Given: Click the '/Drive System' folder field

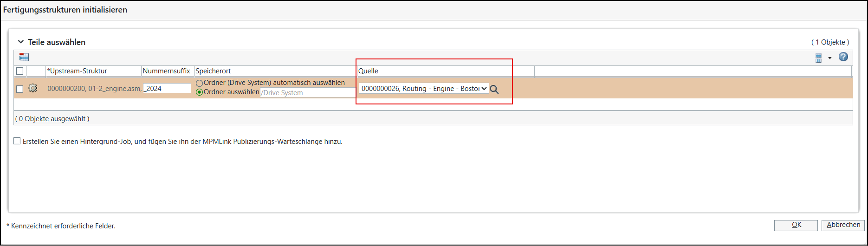Looking at the screenshot, I should click(308, 92).
